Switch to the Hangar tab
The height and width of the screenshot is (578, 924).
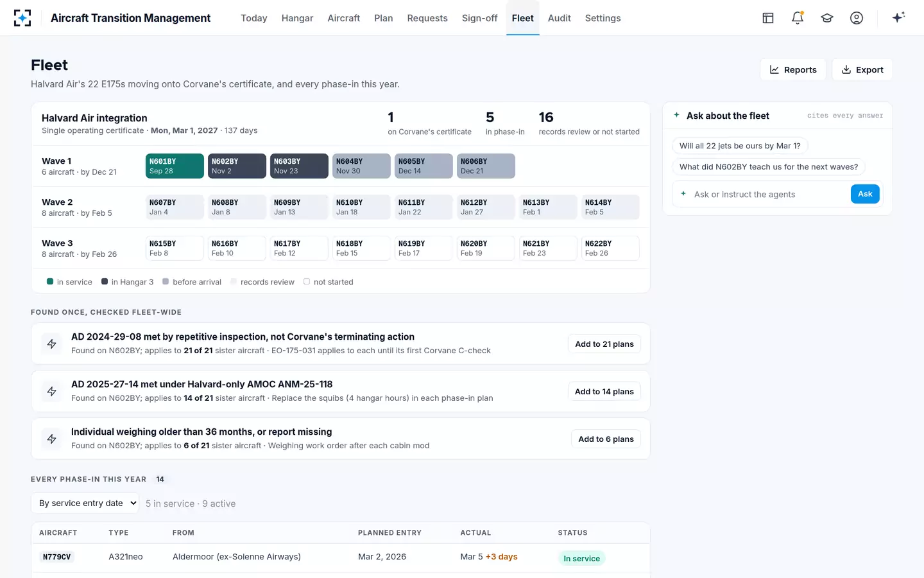[297, 18]
